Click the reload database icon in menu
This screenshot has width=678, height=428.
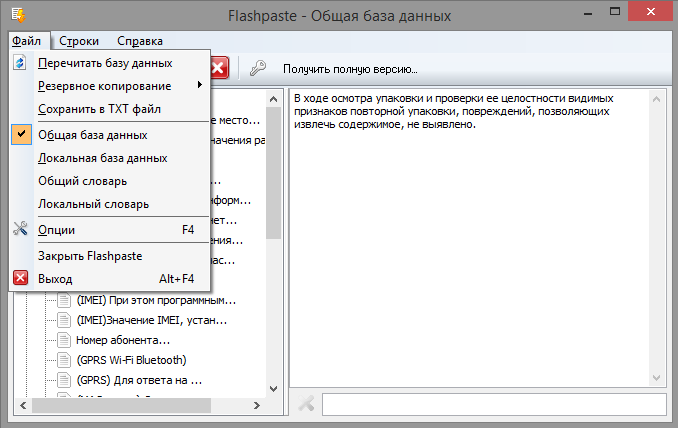click(x=20, y=63)
